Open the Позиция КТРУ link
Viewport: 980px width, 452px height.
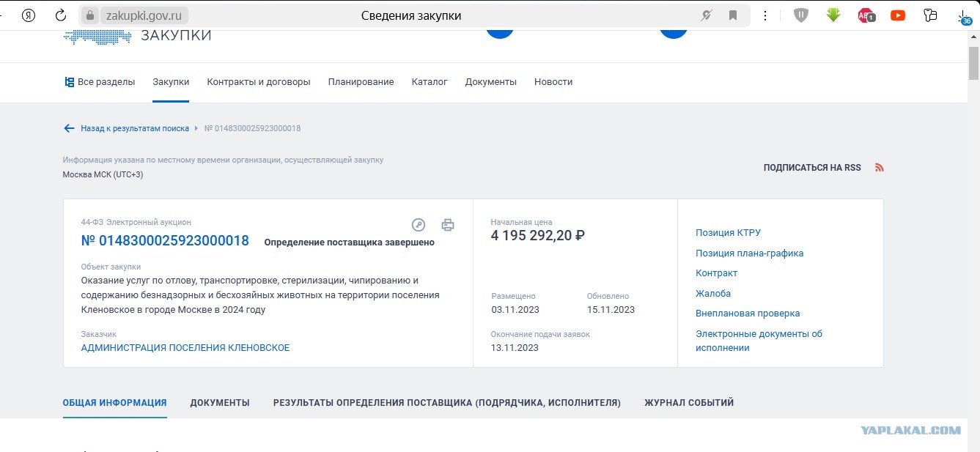[728, 233]
